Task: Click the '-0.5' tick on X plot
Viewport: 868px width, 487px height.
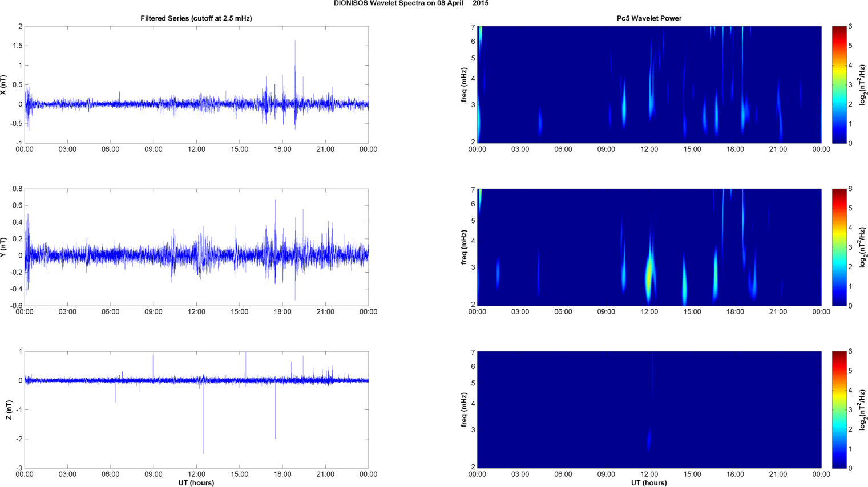Action: click(x=16, y=124)
